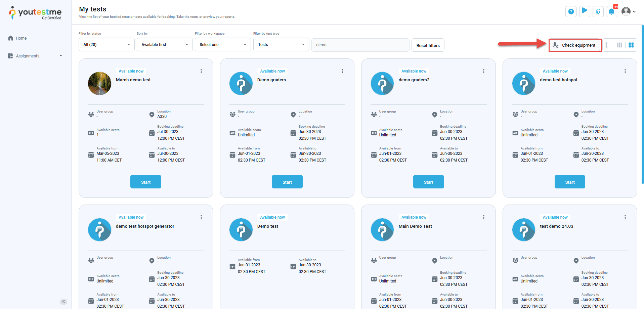Screen dimensions: 644x309
Task: Click the play video tutorial icon
Action: (585, 11)
